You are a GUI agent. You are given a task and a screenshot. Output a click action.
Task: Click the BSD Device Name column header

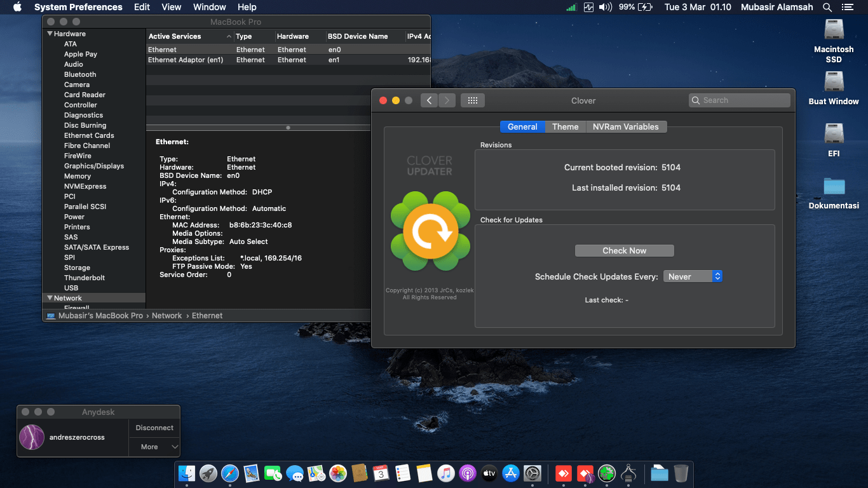click(365, 36)
